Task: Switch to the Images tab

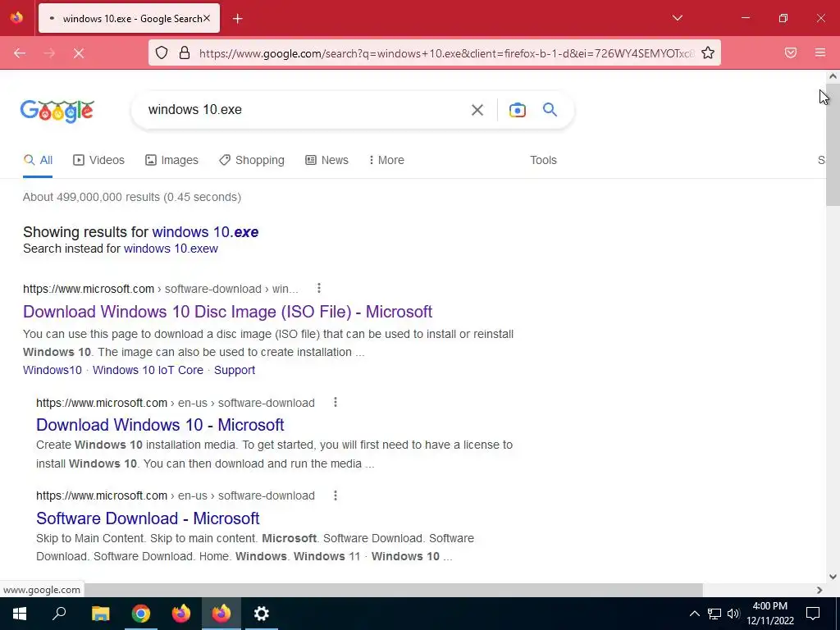Action: pyautogui.click(x=171, y=160)
